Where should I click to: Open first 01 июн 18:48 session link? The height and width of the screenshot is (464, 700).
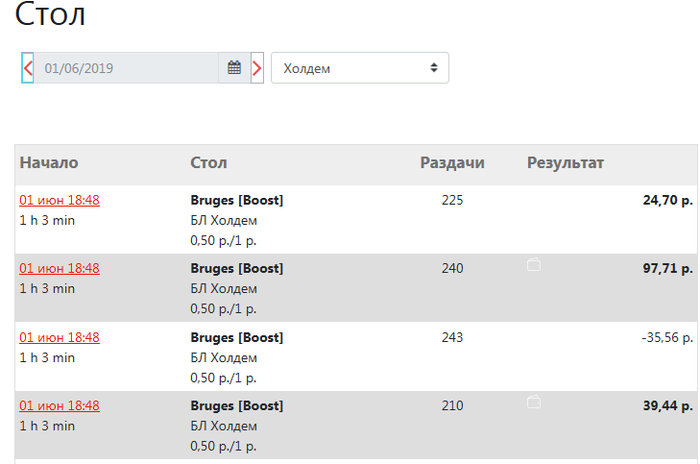59,200
